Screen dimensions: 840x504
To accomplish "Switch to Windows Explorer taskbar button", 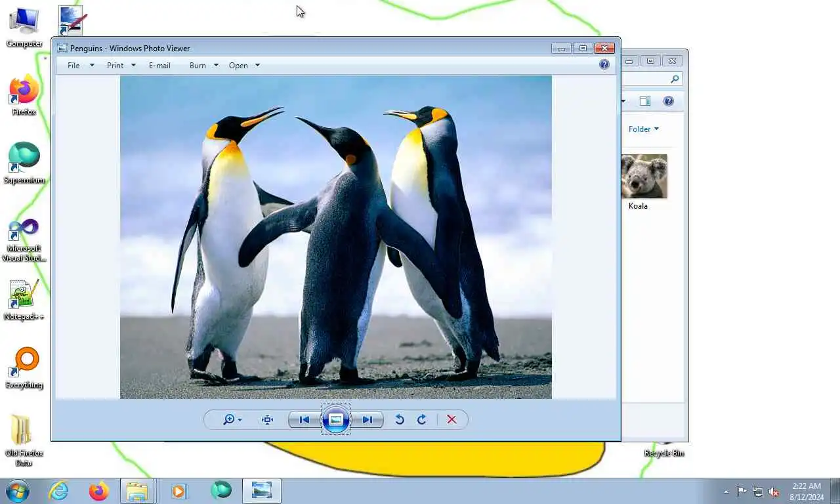I will point(137,491).
